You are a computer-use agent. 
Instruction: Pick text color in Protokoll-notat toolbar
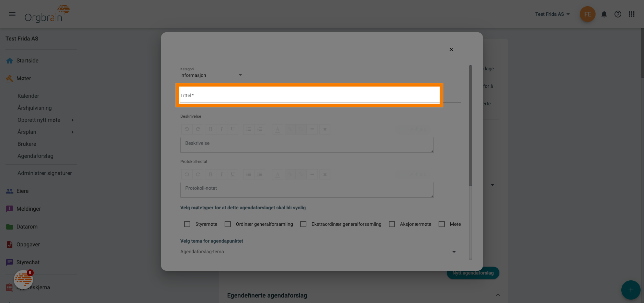278,175
